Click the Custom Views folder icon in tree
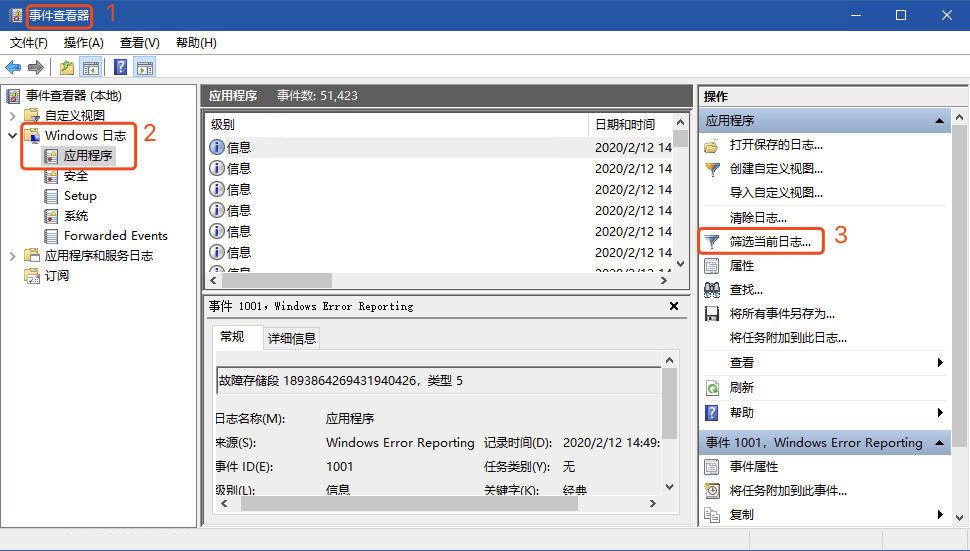This screenshot has width=970, height=551. [32, 116]
